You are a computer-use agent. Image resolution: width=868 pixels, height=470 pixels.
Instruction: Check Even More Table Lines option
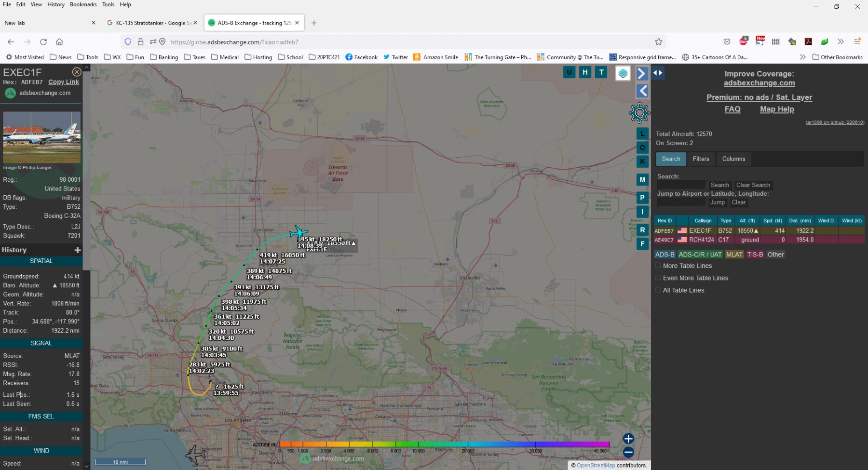(658, 278)
